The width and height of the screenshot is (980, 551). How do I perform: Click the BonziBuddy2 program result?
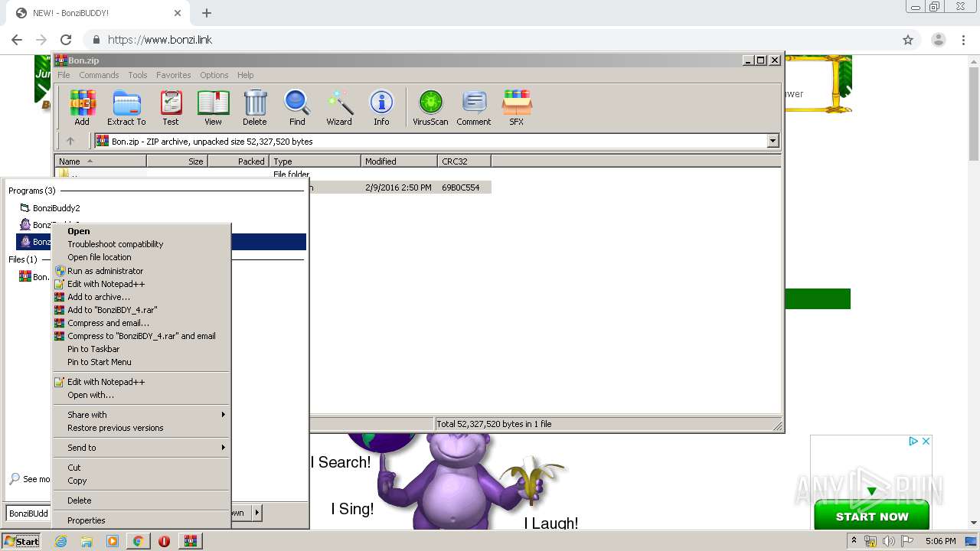tap(162, 208)
